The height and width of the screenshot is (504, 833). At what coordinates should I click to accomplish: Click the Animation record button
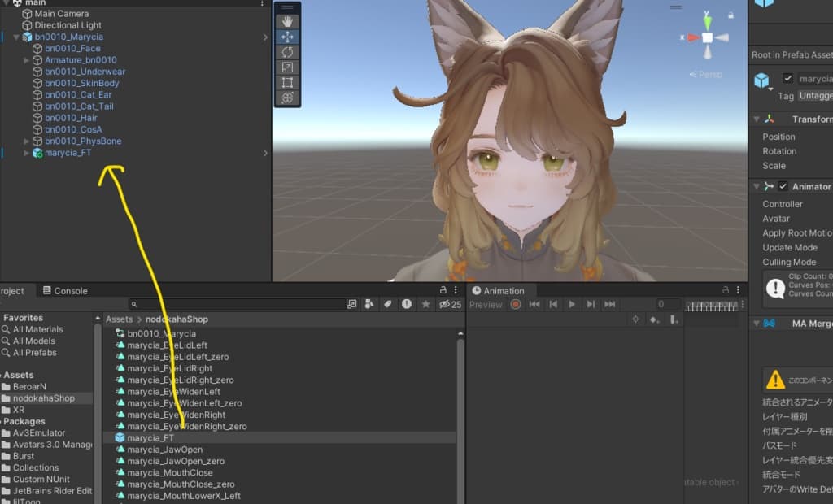tap(515, 304)
